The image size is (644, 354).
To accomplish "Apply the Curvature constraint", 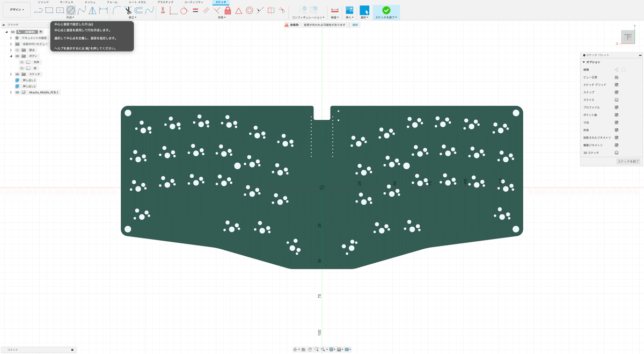I will (282, 10).
